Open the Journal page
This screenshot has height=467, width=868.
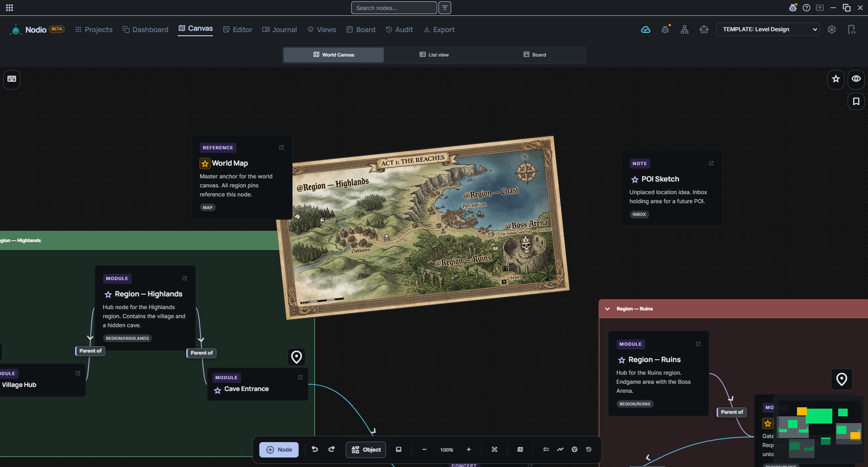[x=279, y=29]
